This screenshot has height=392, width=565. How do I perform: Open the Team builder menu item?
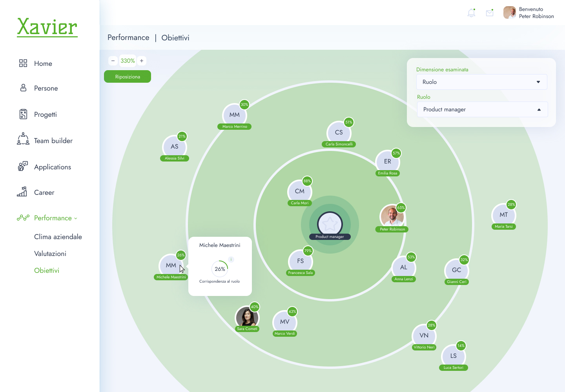pos(53,141)
